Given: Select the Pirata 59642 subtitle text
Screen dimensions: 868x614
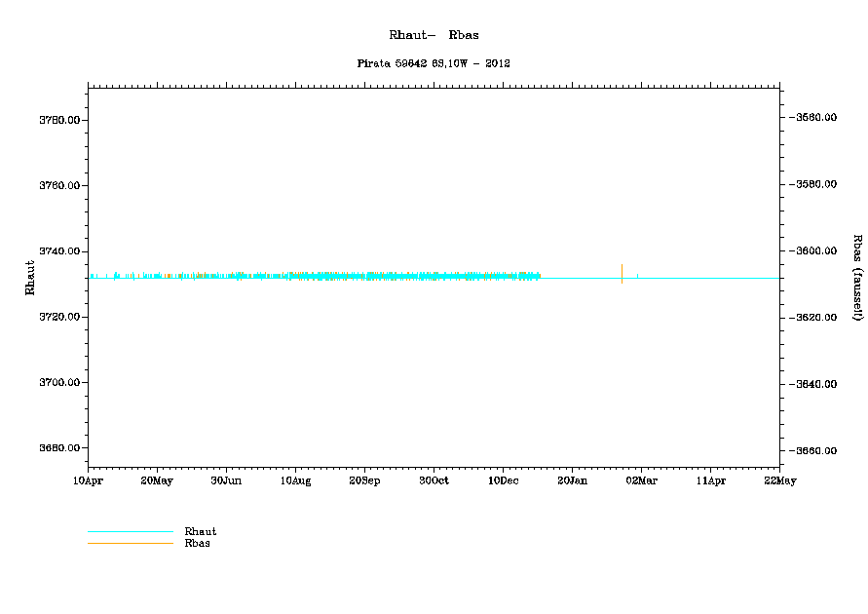Looking at the screenshot, I should (434, 63).
